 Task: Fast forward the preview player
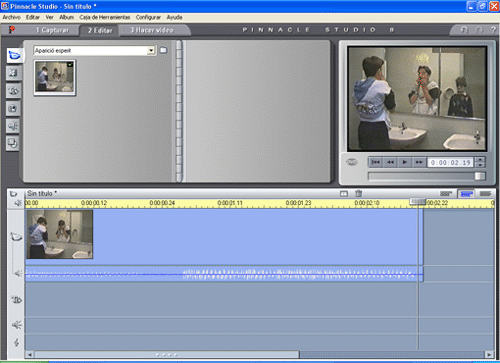419,162
